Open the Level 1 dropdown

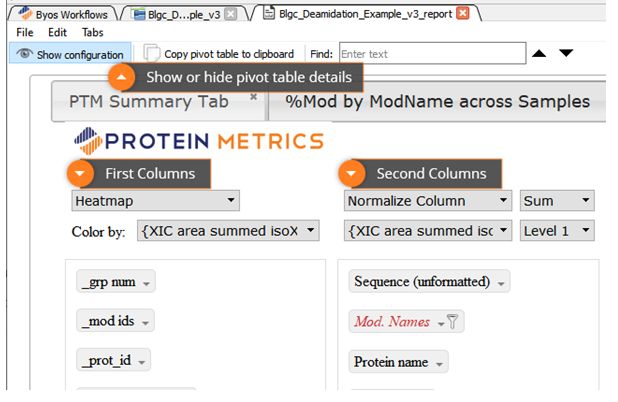(x=557, y=231)
